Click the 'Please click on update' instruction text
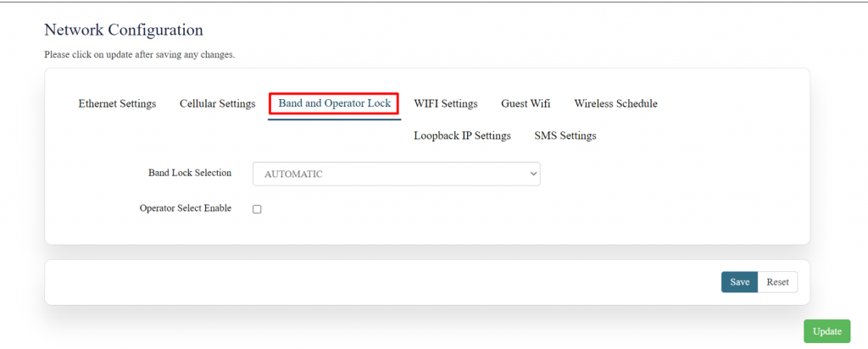This screenshot has height=349, width=868. 139,55
